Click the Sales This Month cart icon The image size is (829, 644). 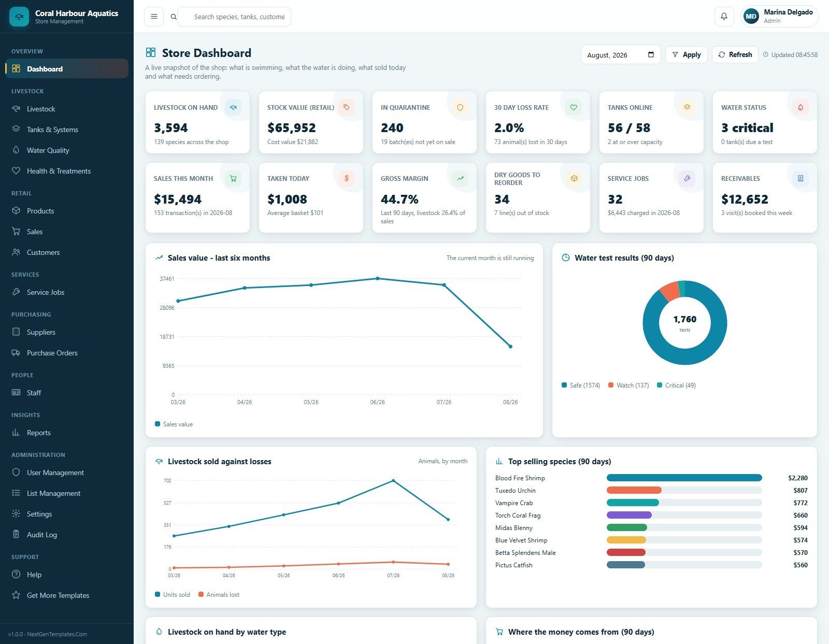(x=233, y=178)
